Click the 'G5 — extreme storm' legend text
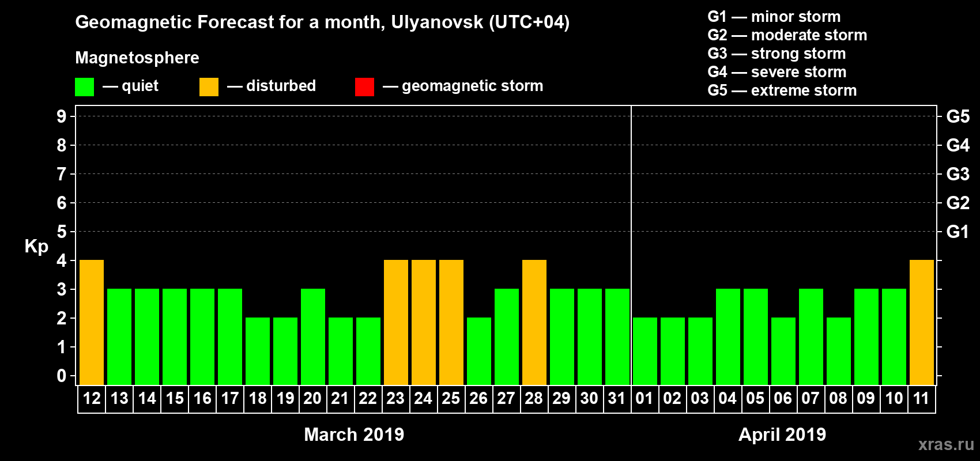 [x=782, y=90]
